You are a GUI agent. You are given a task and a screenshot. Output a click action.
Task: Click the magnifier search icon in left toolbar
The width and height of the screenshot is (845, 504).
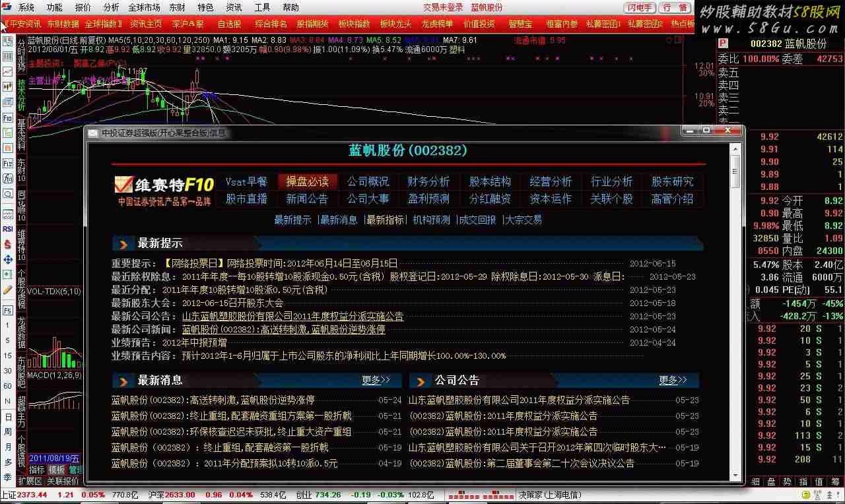8,194
